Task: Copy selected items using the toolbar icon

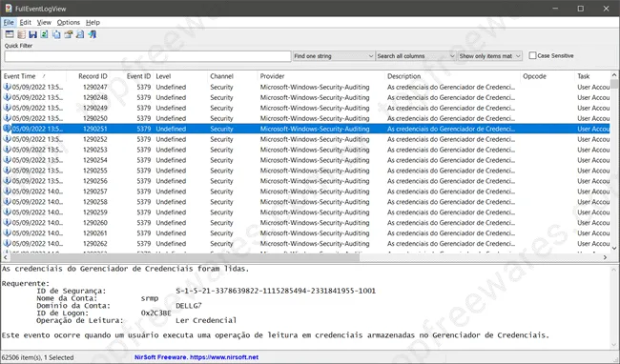Action: click(56, 34)
